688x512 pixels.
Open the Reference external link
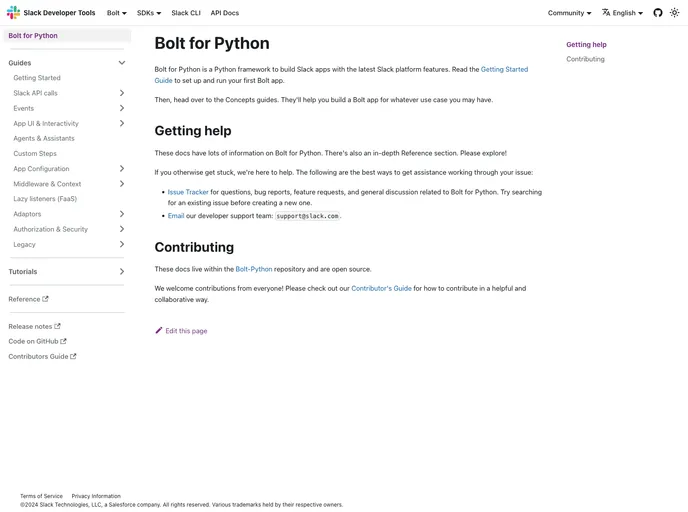click(29, 299)
